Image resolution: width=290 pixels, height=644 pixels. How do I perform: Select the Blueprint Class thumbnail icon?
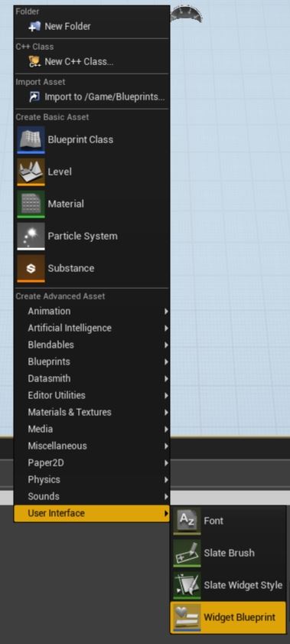[x=31, y=139]
